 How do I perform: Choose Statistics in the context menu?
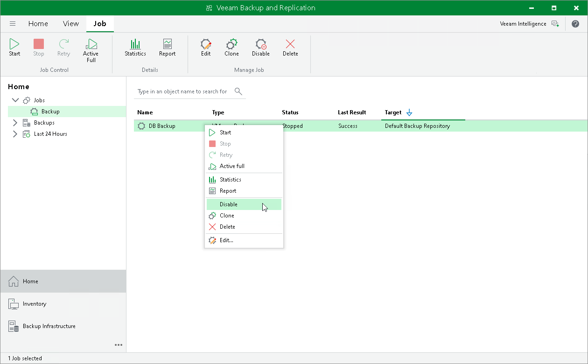244,180
